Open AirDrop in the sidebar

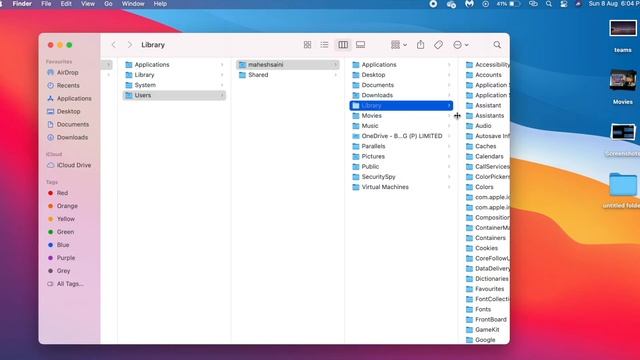tap(62, 72)
